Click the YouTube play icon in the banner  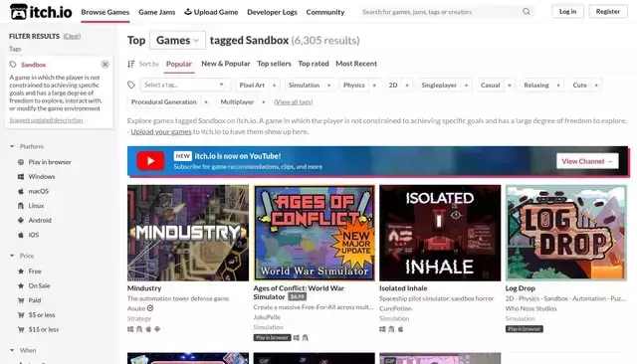pos(150,161)
